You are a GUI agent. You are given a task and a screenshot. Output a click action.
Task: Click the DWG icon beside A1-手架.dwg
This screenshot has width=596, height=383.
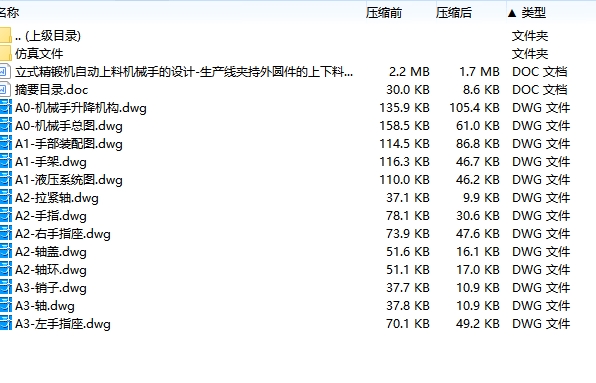6,161
